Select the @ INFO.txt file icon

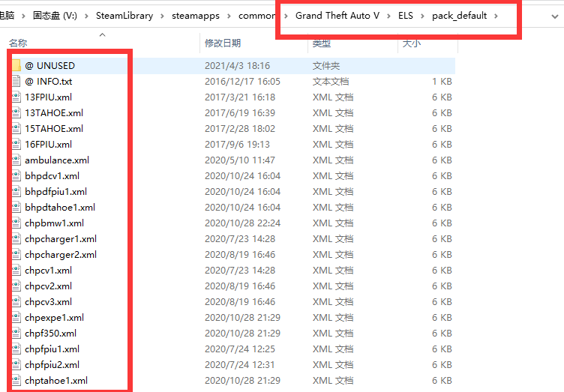(16, 82)
